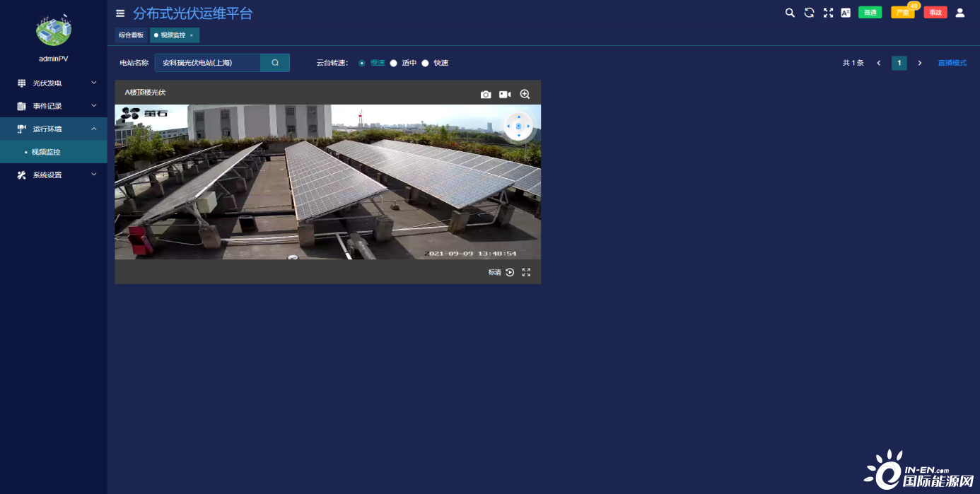Click the 电站名称 input field
The height and width of the screenshot is (494, 980).
point(207,63)
